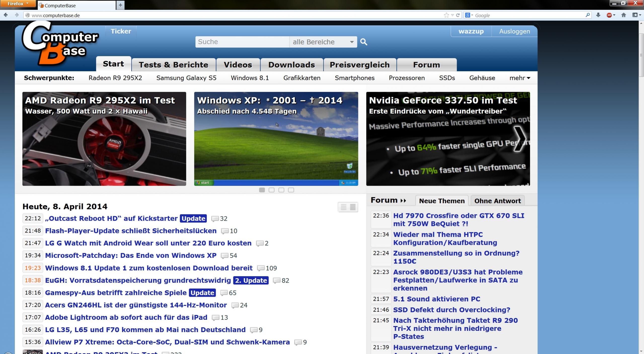644x354 pixels.
Task: Open the 'alle Bereiche' search dropdown
Action: [323, 42]
